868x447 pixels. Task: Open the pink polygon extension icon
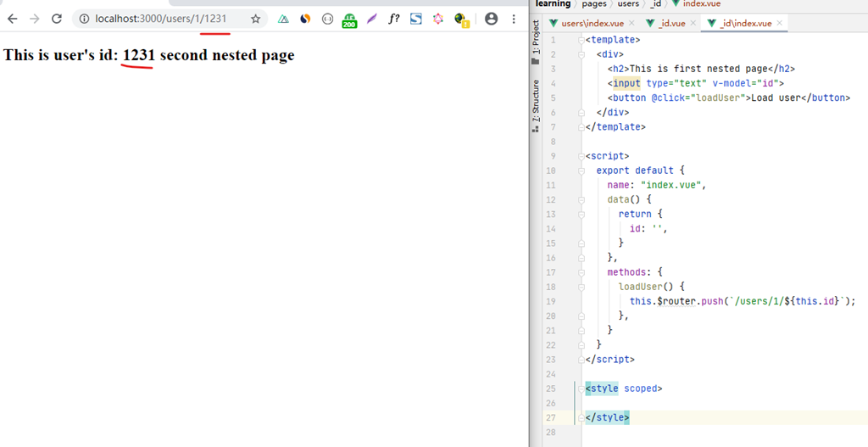[438, 19]
